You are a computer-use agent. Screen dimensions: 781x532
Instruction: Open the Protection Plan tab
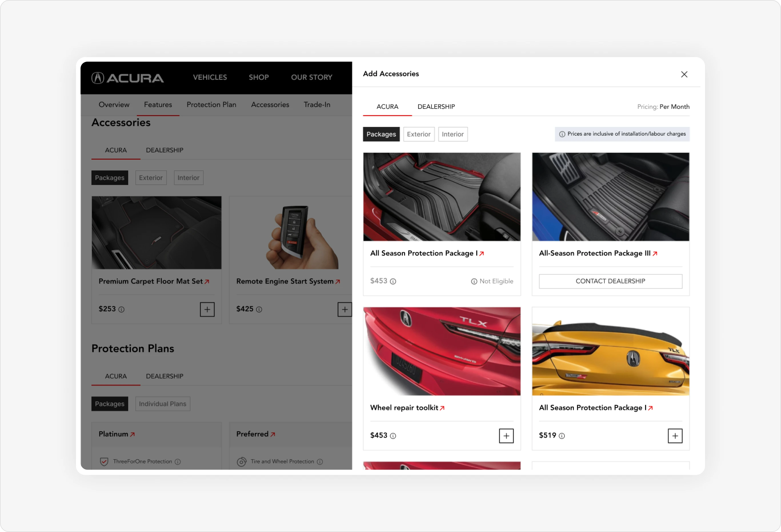point(211,104)
